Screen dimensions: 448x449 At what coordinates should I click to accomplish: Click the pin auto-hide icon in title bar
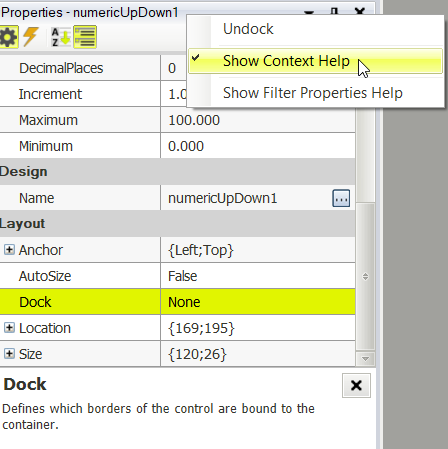pos(334,12)
